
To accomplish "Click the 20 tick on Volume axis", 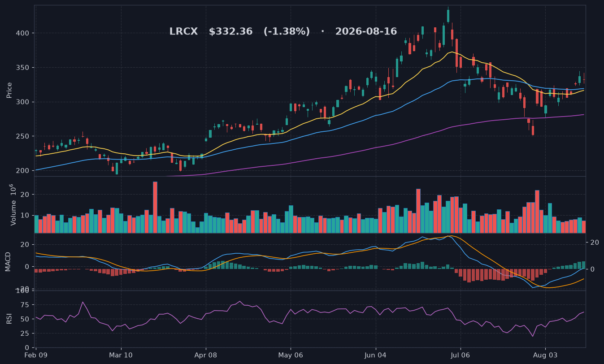I will tap(26, 195).
